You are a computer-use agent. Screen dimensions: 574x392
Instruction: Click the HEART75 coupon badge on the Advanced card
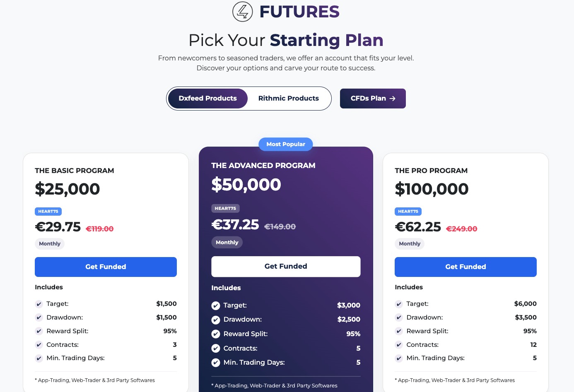[225, 208]
